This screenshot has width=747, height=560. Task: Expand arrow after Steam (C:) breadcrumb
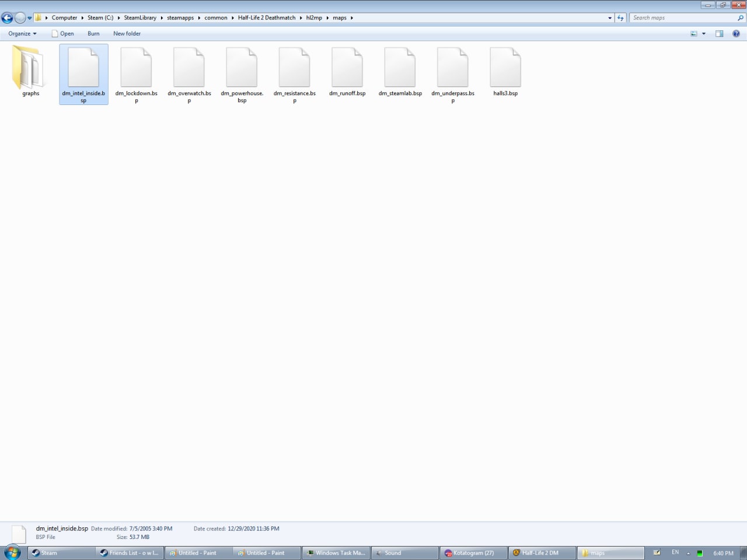(x=118, y=18)
